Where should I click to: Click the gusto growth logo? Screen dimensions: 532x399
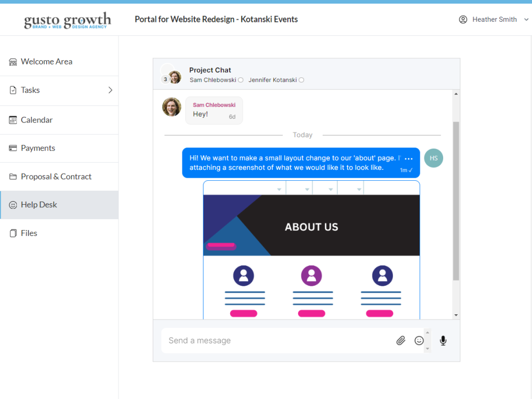pyautogui.click(x=68, y=20)
